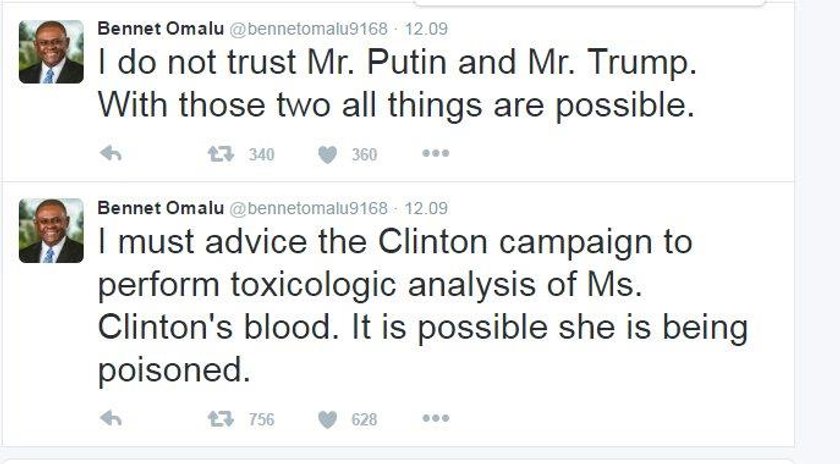This screenshot has width=840, height=464.
Task: Open Bennet Omalu's avatar on second tweet
Action: (51, 230)
